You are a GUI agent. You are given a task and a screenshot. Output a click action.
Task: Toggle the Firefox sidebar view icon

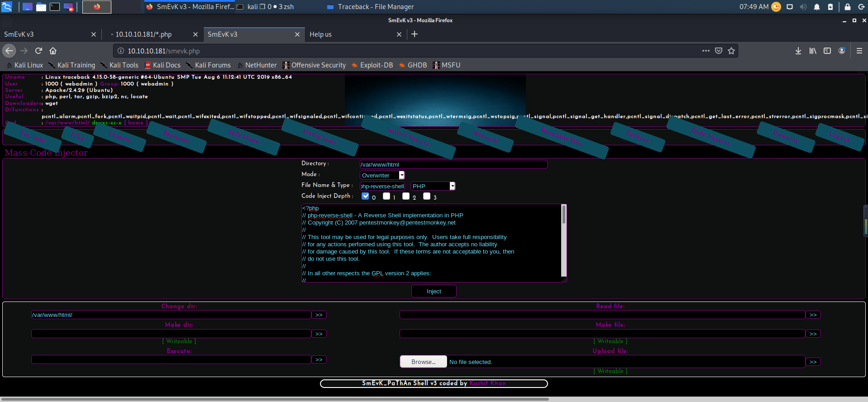click(x=827, y=51)
